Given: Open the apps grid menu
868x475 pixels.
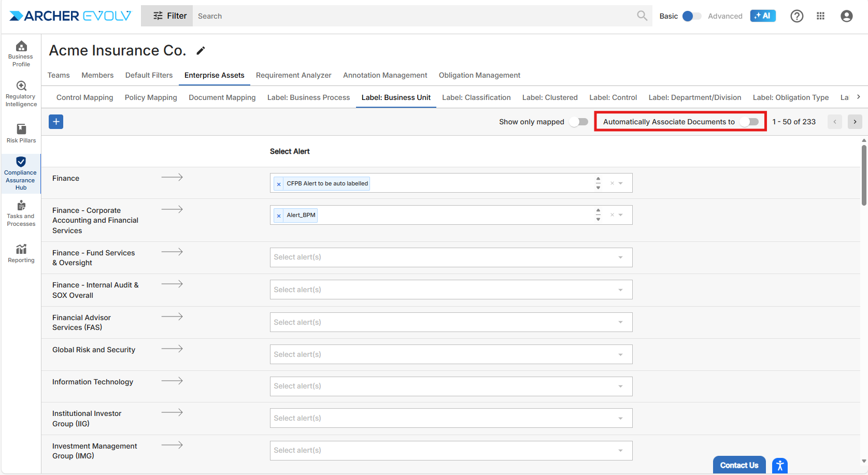Looking at the screenshot, I should (x=820, y=16).
